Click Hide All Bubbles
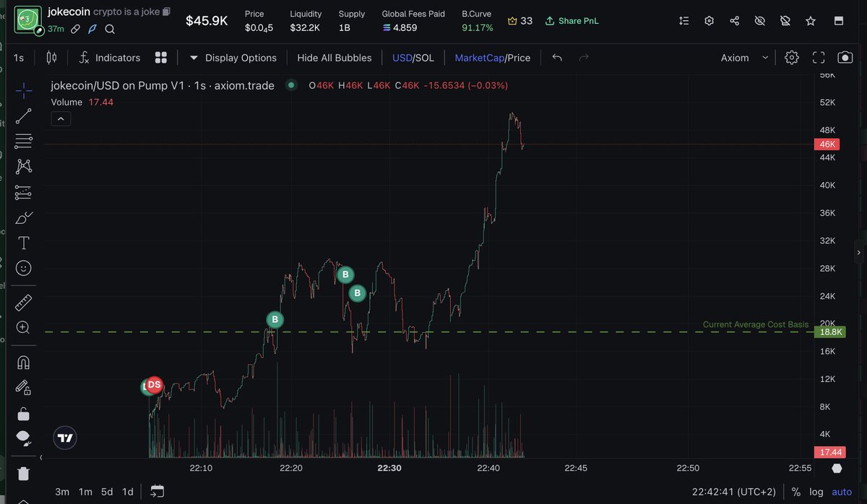Screen dimensions: 867x504 tap(335, 58)
